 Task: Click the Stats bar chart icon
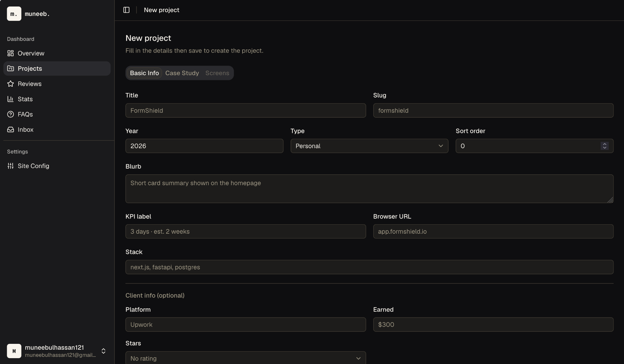click(x=10, y=99)
